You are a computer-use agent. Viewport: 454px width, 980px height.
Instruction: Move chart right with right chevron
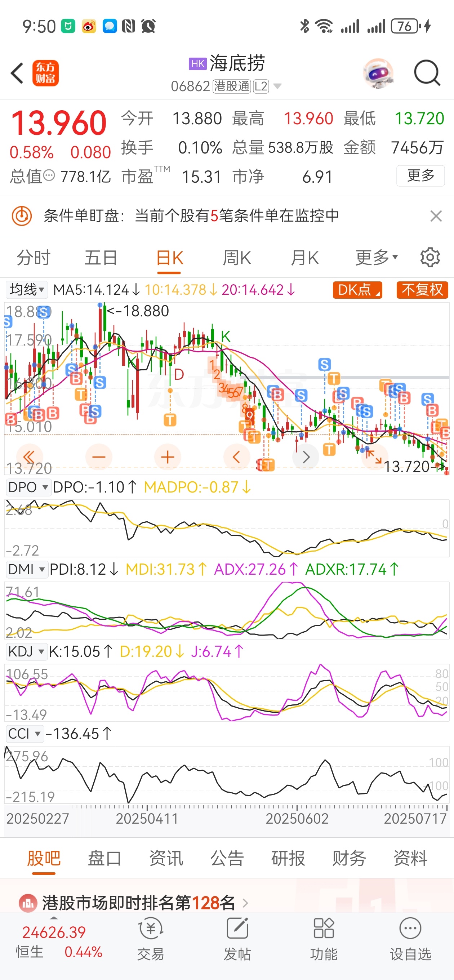pyautogui.click(x=305, y=457)
